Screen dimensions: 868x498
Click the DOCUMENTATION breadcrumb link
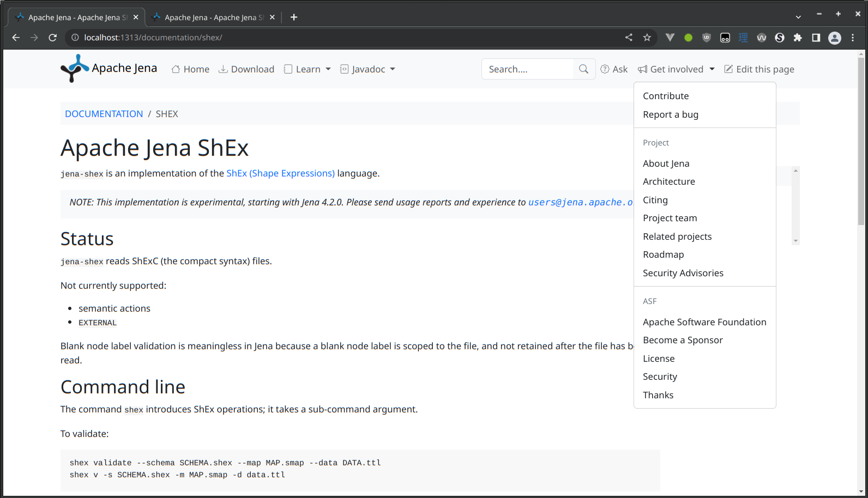(104, 114)
